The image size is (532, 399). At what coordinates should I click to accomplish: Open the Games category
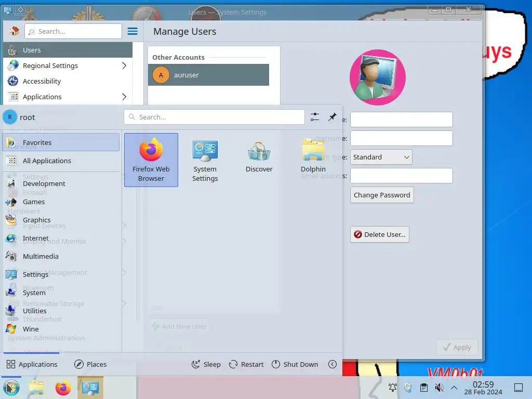tap(62, 202)
